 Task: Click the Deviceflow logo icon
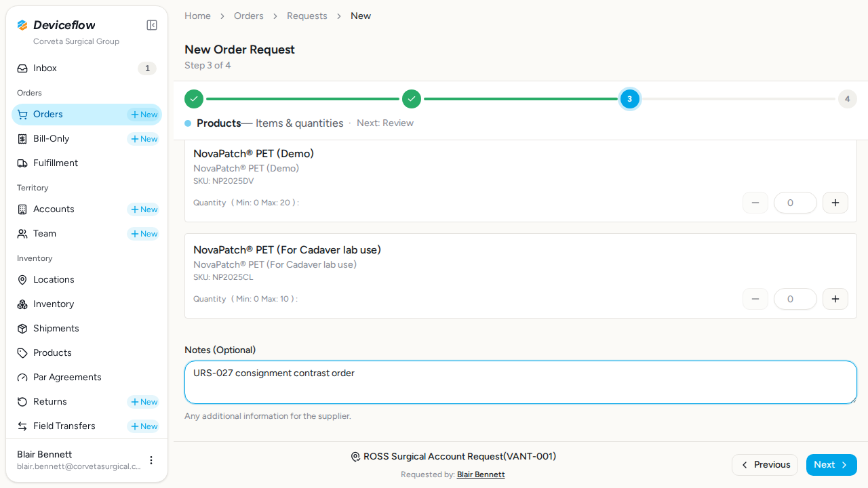tap(22, 25)
